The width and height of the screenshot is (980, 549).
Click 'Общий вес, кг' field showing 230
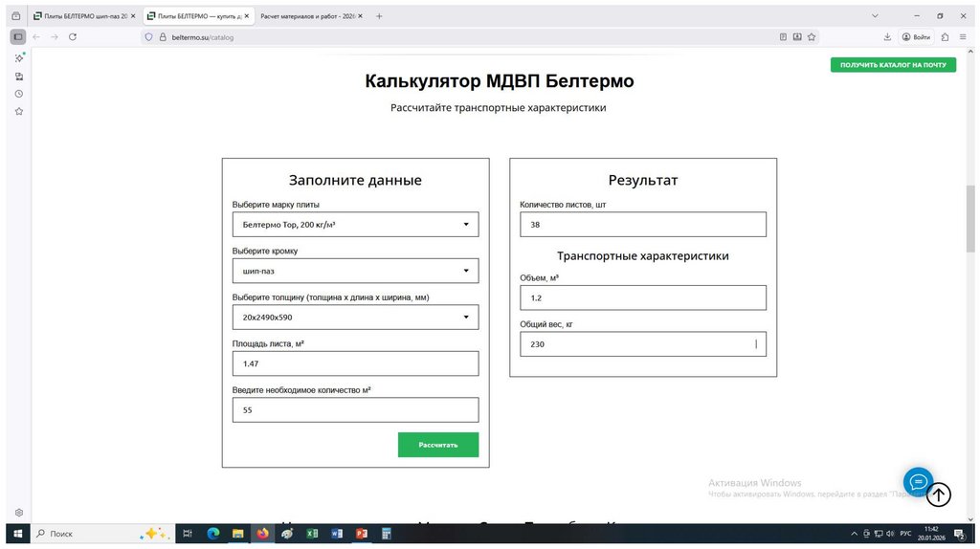643,344
